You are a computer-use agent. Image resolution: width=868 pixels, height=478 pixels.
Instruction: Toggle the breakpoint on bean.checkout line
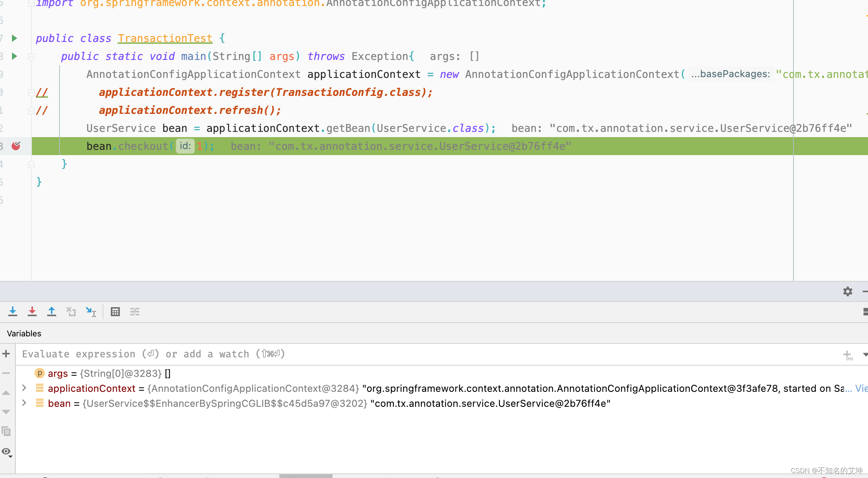(x=16, y=146)
